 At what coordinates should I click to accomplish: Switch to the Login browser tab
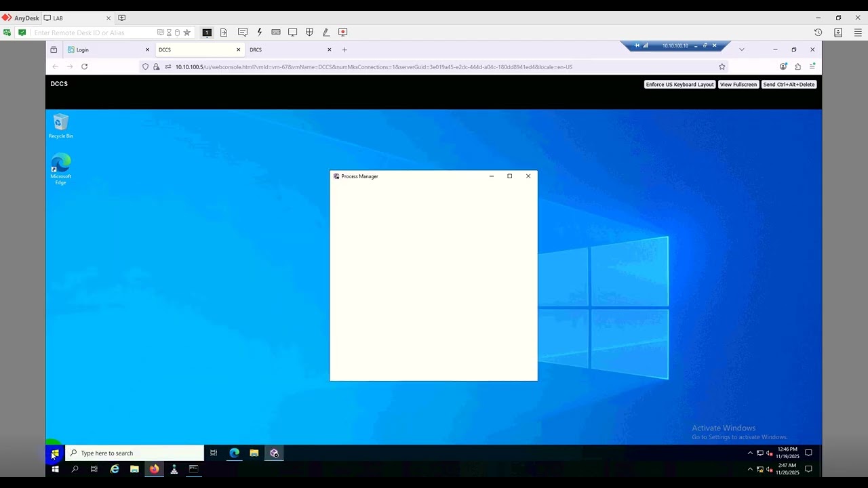point(108,49)
